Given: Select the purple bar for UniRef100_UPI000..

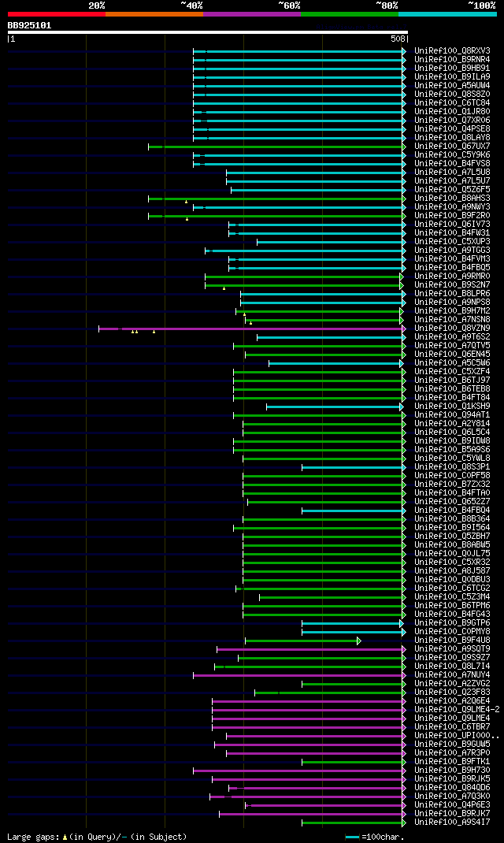Looking at the screenshot, I should coord(314,736).
